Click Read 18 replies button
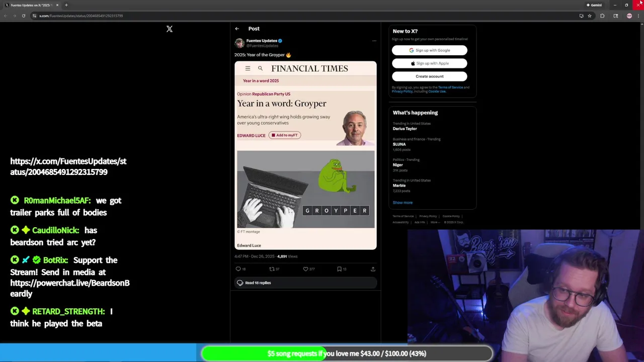Viewport: 644px width, 362px height. click(305, 283)
